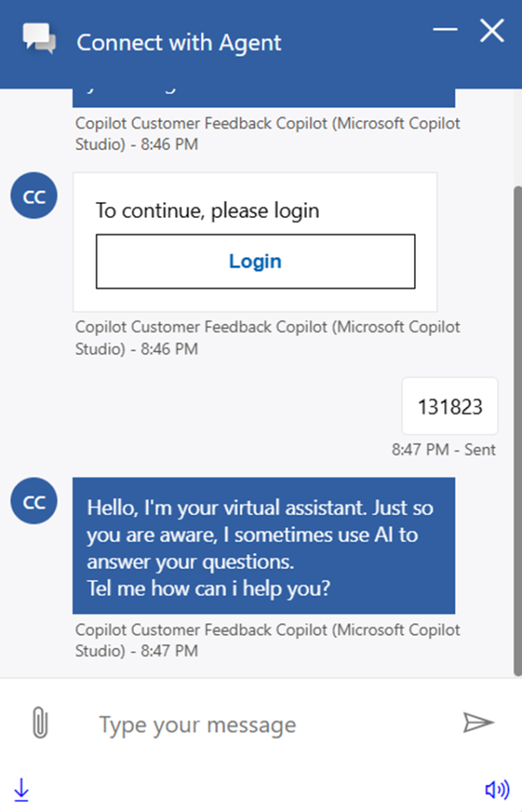Click the Connect with Agent header title

[178, 42]
